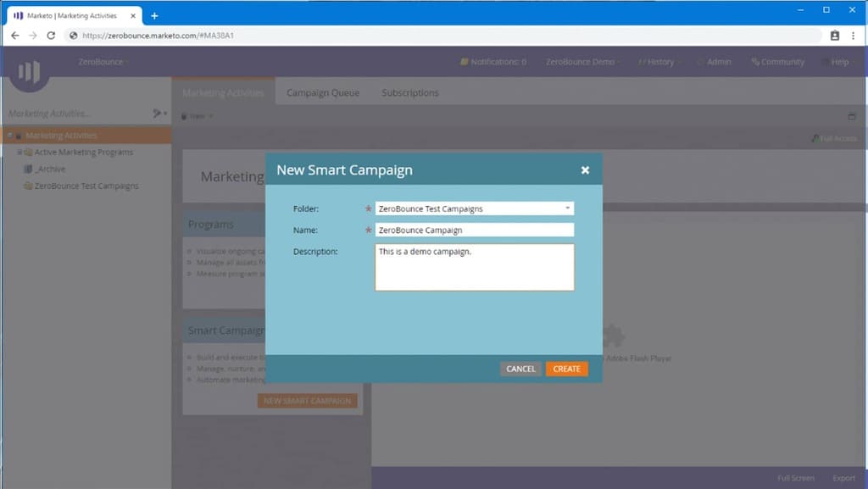Click the Marketo logo icon
868x489 pixels.
30,71
